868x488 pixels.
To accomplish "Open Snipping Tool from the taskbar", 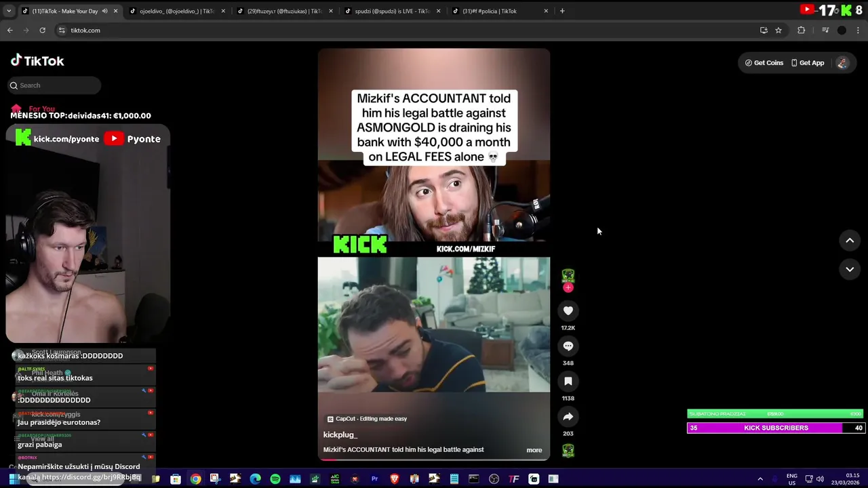I will tap(215, 479).
